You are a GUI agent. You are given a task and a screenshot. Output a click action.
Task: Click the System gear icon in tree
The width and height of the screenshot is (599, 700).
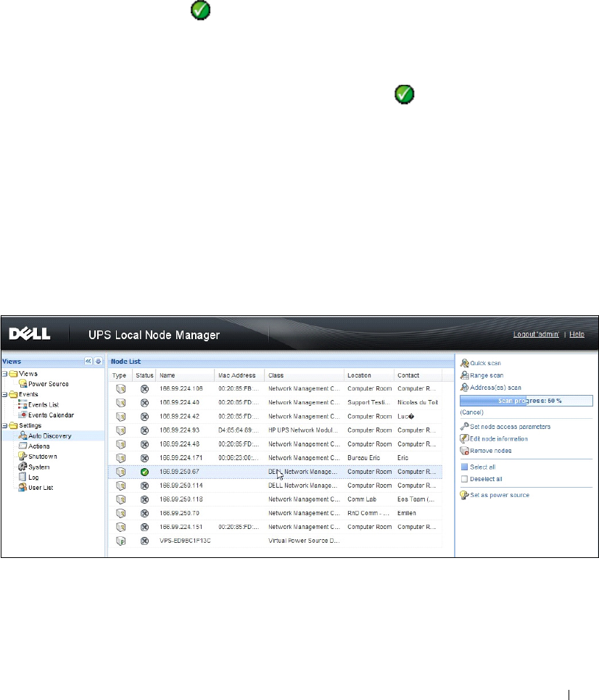22,467
